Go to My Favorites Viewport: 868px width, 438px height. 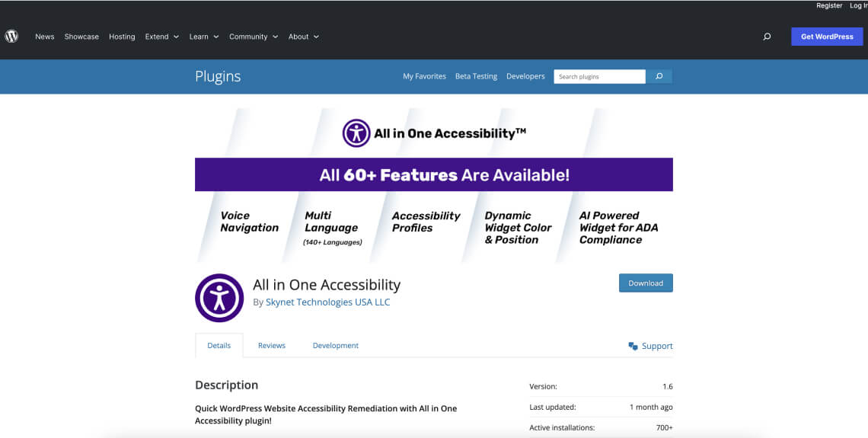click(424, 76)
